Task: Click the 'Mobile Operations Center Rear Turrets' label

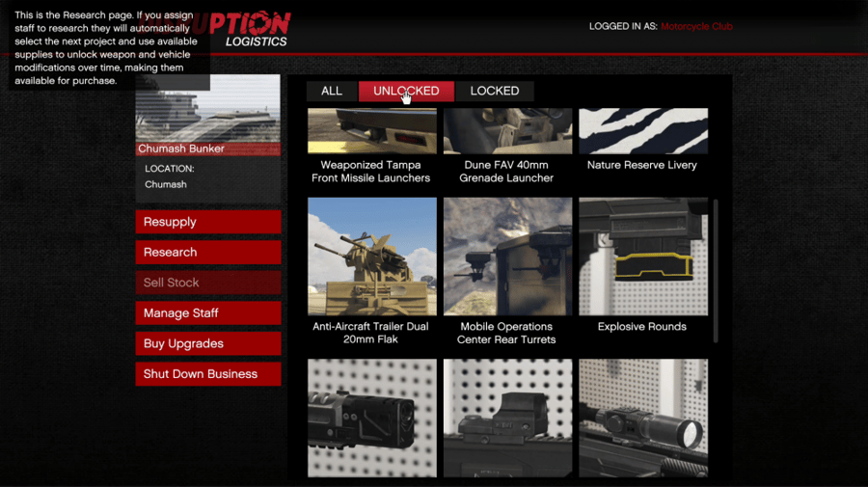Action: pyautogui.click(x=506, y=333)
